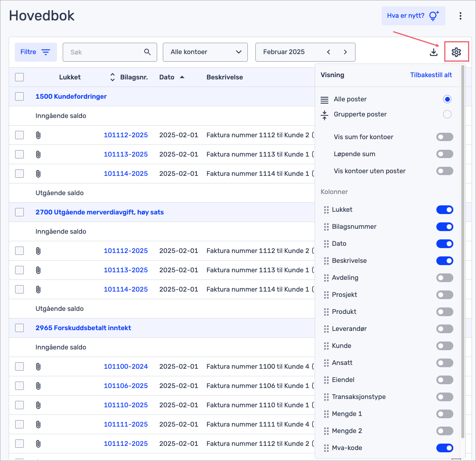
Task: Enable Vis kontoer uten poster toggle
Action: (x=445, y=171)
